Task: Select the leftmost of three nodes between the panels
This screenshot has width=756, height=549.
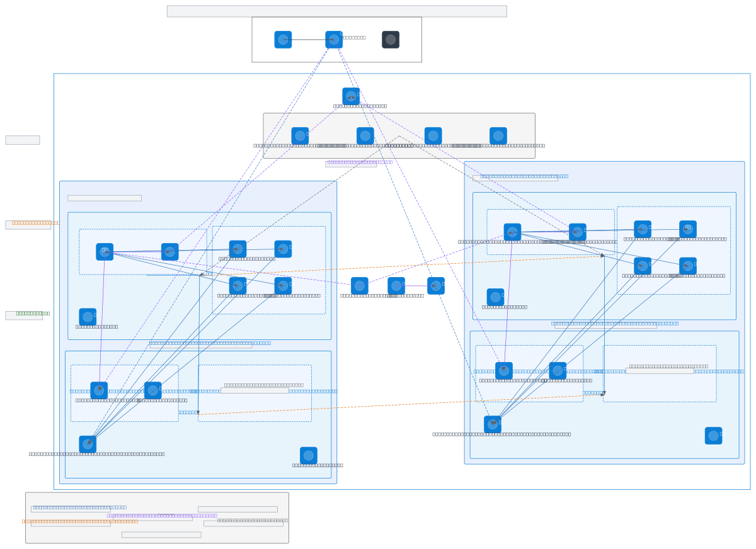Action: coord(360,286)
